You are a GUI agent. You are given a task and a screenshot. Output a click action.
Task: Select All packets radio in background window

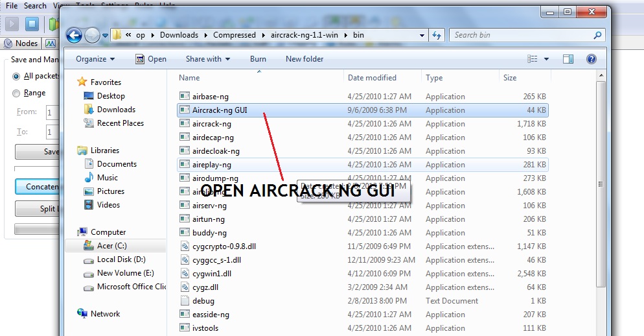pos(16,76)
